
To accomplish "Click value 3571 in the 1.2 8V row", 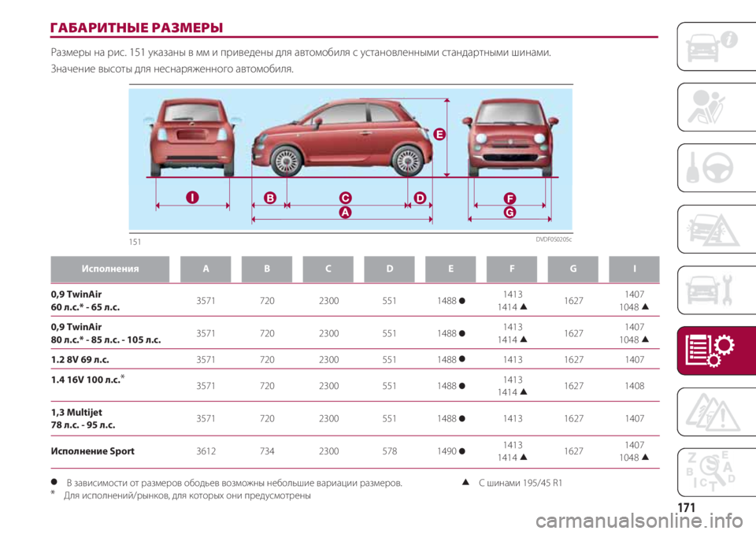I will pyautogui.click(x=206, y=359).
